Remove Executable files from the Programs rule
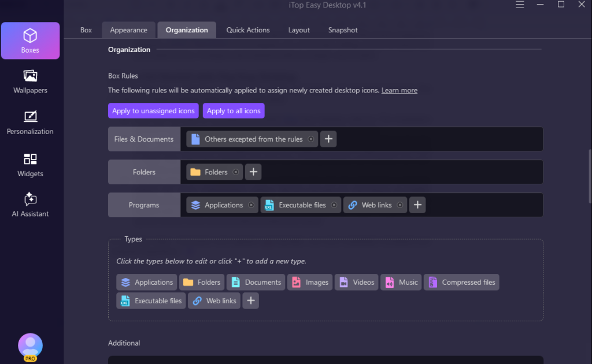This screenshot has width=592, height=364. tap(334, 205)
